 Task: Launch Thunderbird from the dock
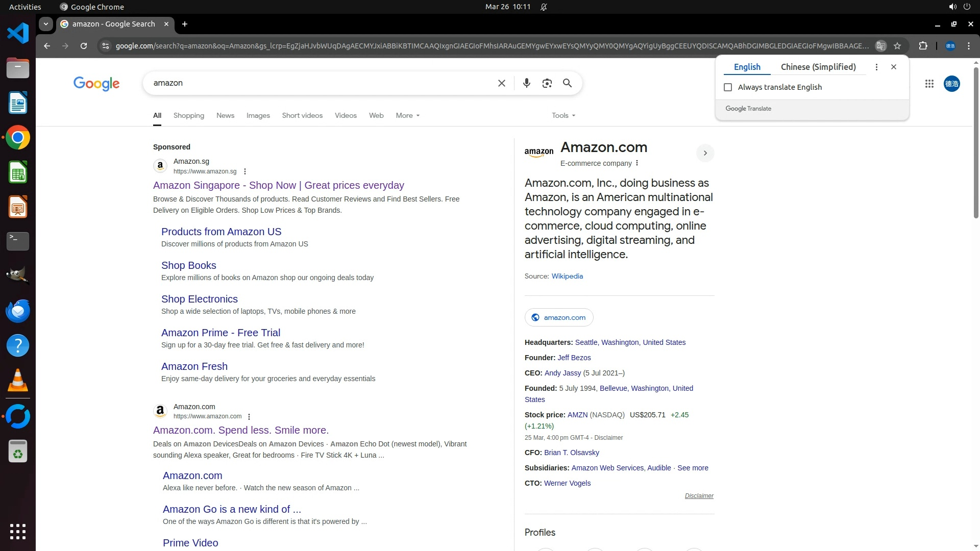(18, 311)
